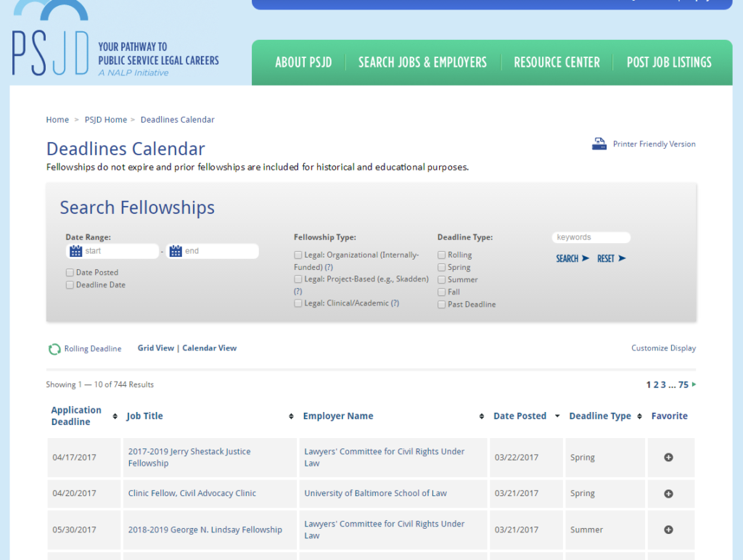Click the end date input field

coord(213,251)
